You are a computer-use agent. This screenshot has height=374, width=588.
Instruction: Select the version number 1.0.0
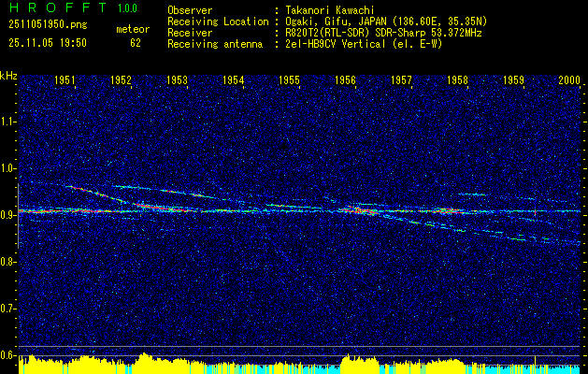(x=127, y=8)
